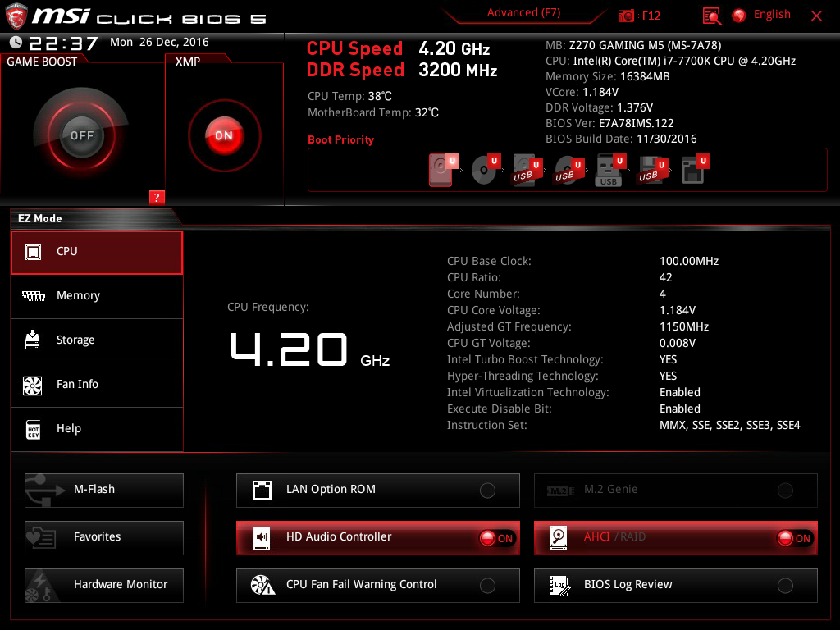Click the Memory Size 16384MB line
The width and height of the screenshot is (840, 630).
pos(608,76)
